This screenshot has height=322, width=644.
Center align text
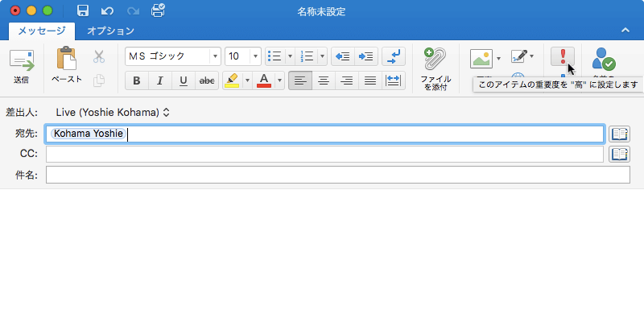click(324, 80)
